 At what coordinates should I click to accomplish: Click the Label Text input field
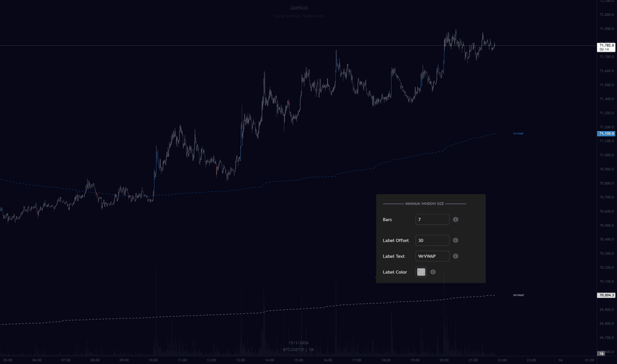coord(432,256)
